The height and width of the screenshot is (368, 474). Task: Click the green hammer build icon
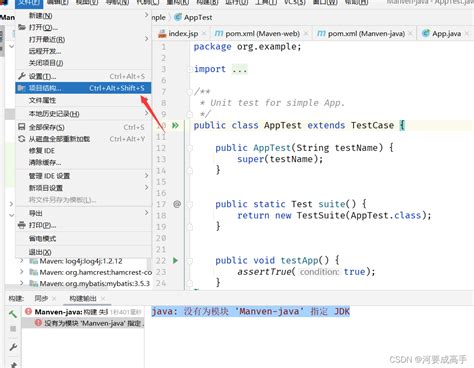coord(13,314)
